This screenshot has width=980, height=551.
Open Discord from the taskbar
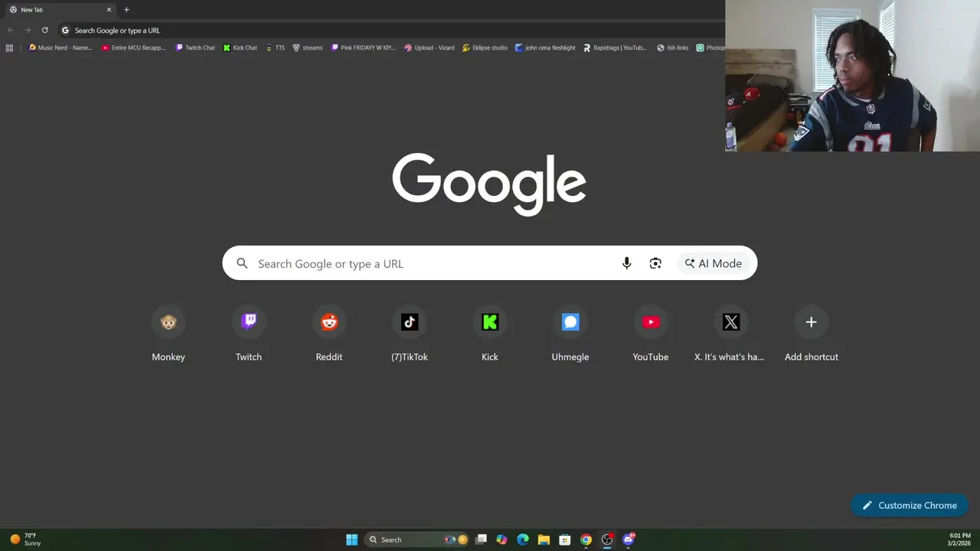coord(629,540)
